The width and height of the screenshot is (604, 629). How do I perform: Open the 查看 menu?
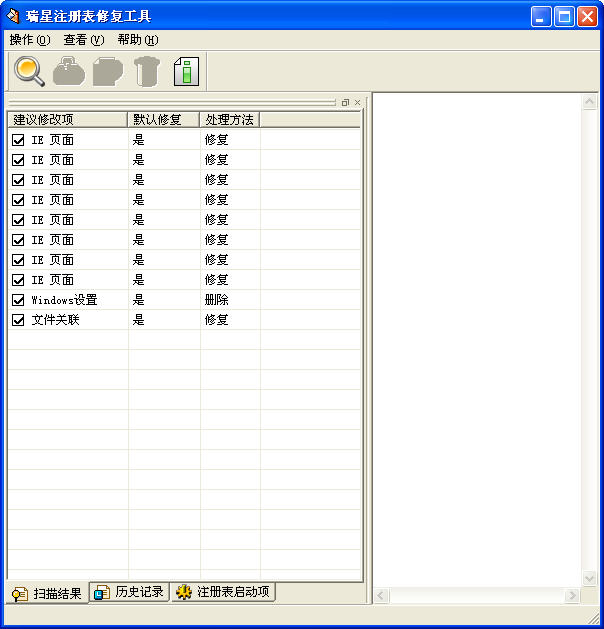click(83, 40)
